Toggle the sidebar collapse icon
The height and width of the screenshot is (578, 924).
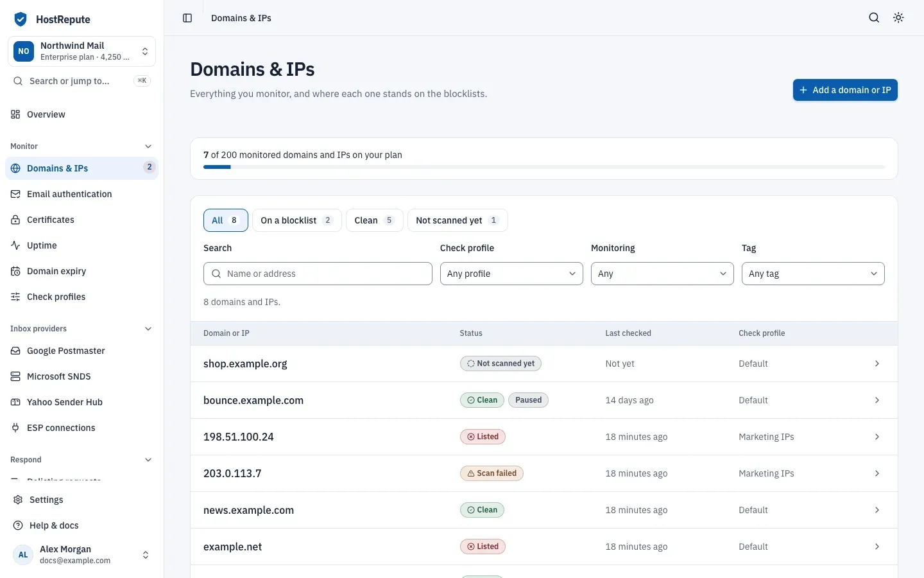[x=187, y=18]
